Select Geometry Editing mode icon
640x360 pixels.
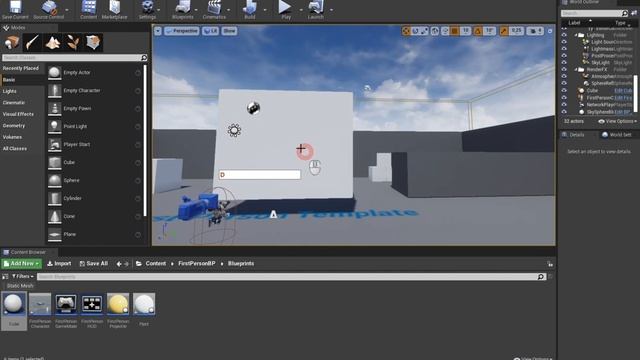click(x=93, y=42)
